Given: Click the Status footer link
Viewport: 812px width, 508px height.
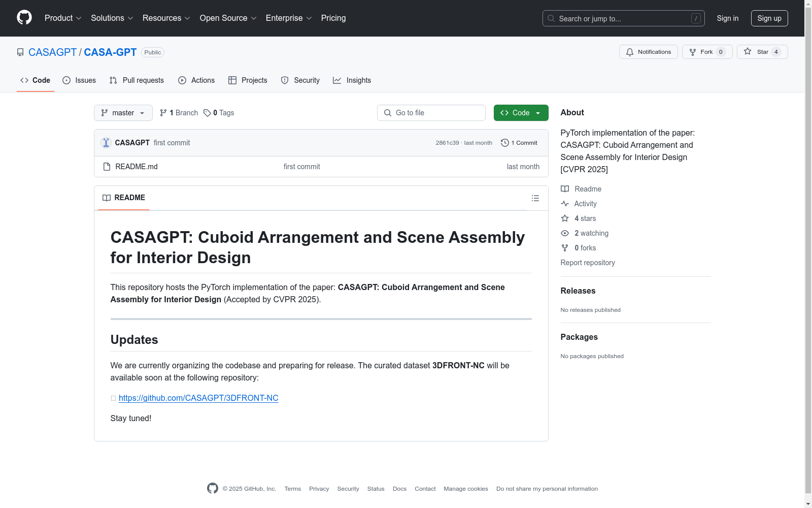Looking at the screenshot, I should click(376, 489).
